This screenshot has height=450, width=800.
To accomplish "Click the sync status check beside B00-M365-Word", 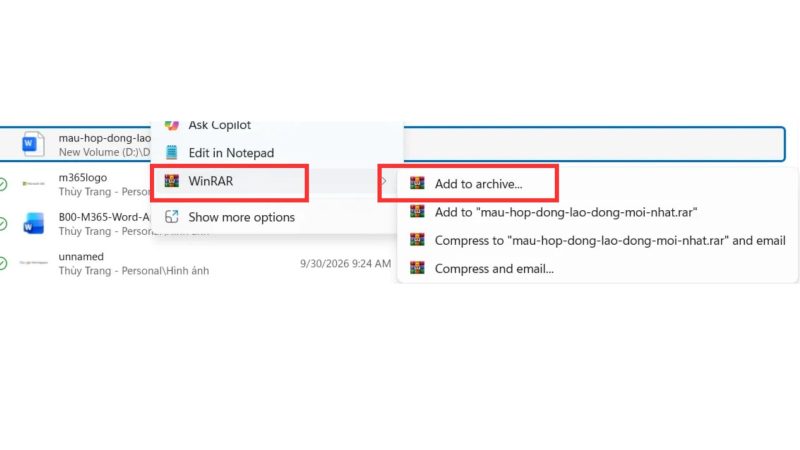I will pyautogui.click(x=3, y=223).
